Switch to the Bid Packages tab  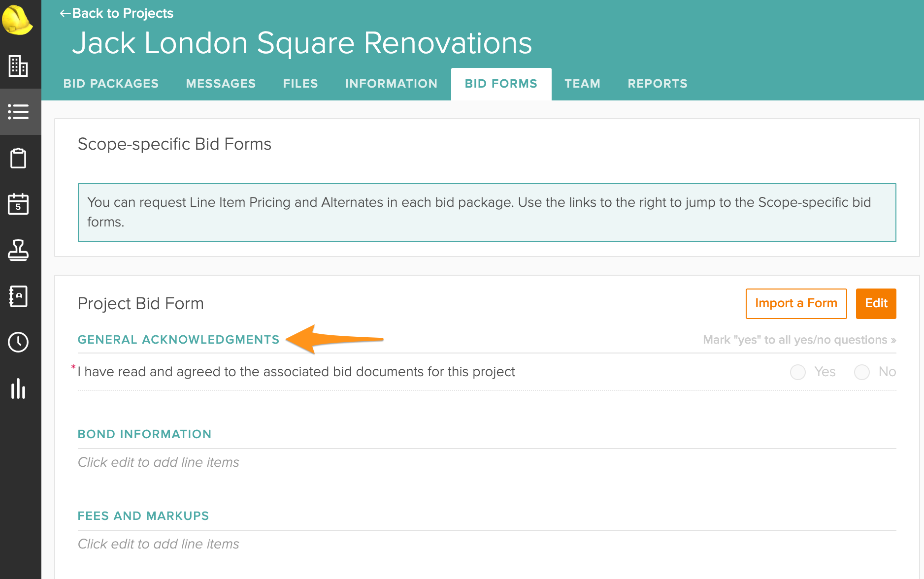tap(111, 84)
